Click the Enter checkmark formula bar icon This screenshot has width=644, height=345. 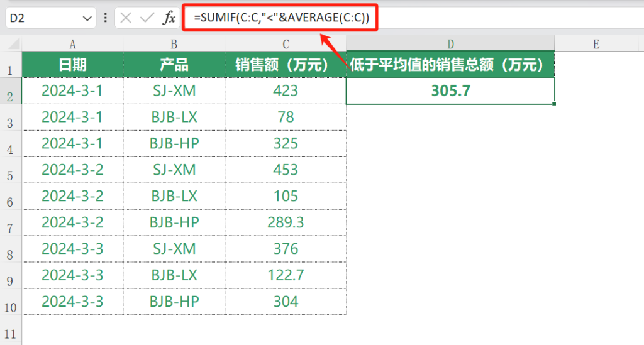pos(147,18)
